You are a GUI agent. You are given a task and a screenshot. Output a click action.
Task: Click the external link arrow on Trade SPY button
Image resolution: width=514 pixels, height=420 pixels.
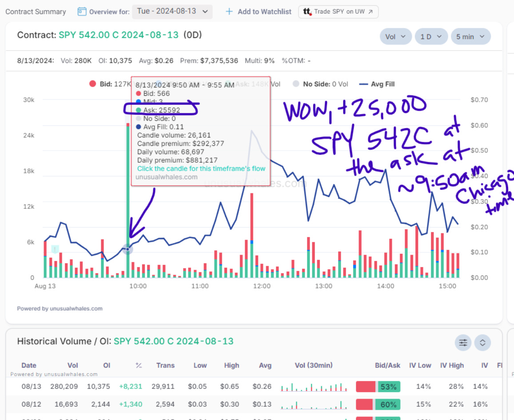371,12
